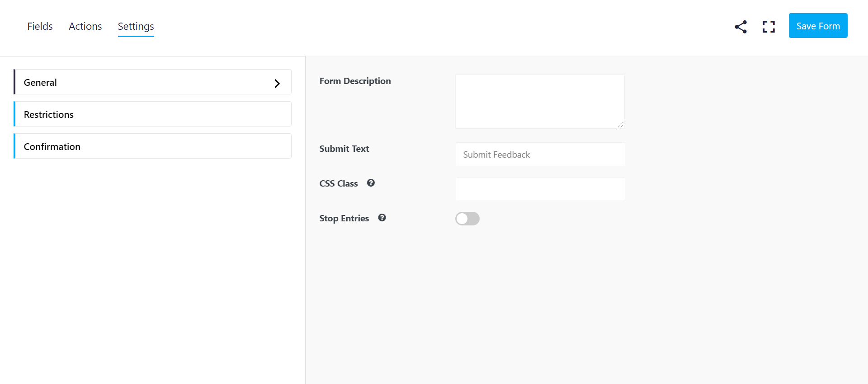Click the Submit Text label

coord(344,149)
